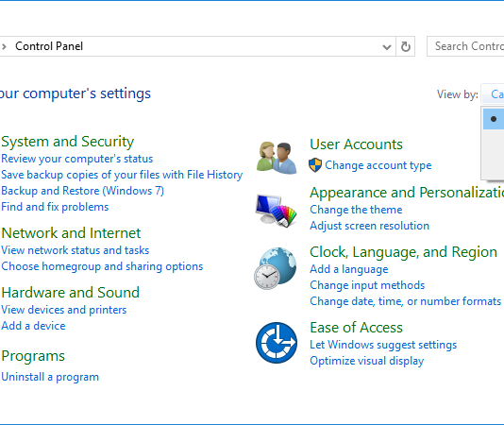This screenshot has height=425, width=504.
Task: Open the Programs category
Action: coord(33,356)
